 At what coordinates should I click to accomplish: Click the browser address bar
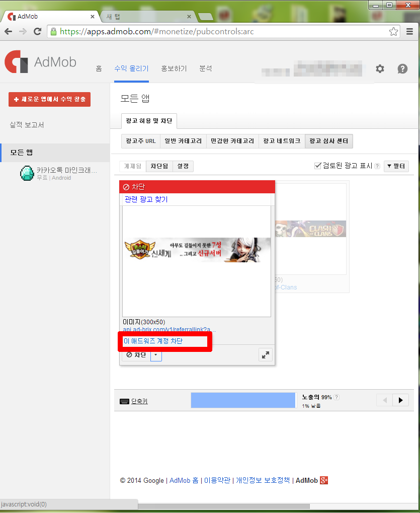point(222,31)
